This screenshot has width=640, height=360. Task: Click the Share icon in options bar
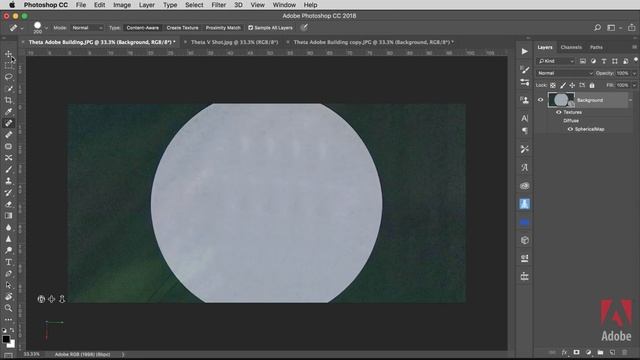click(x=631, y=28)
